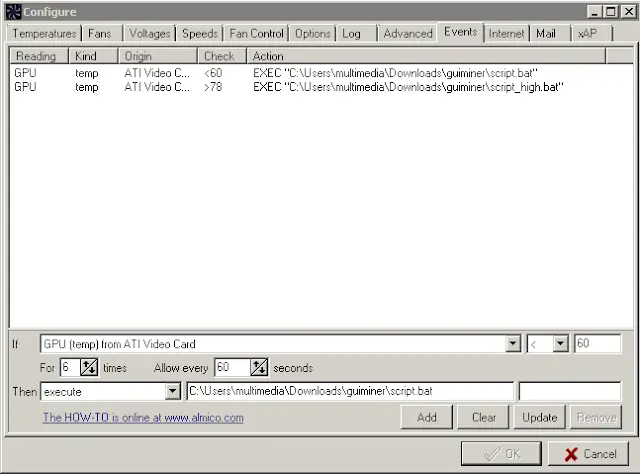
Task: Click the For times spinner arrows
Action: coord(89,367)
